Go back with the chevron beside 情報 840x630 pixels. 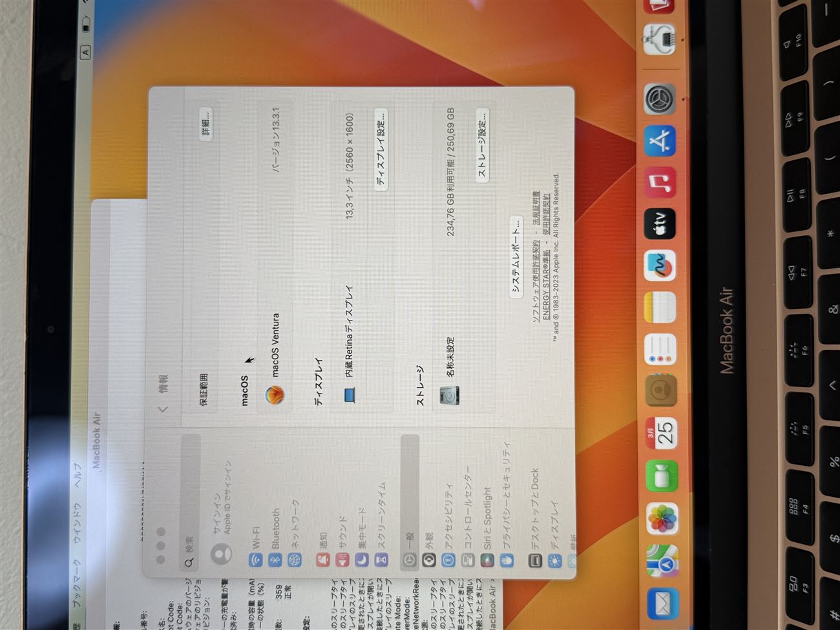pos(163,408)
